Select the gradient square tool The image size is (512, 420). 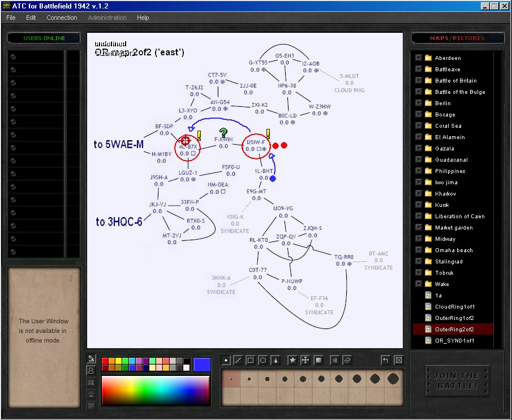319,360
